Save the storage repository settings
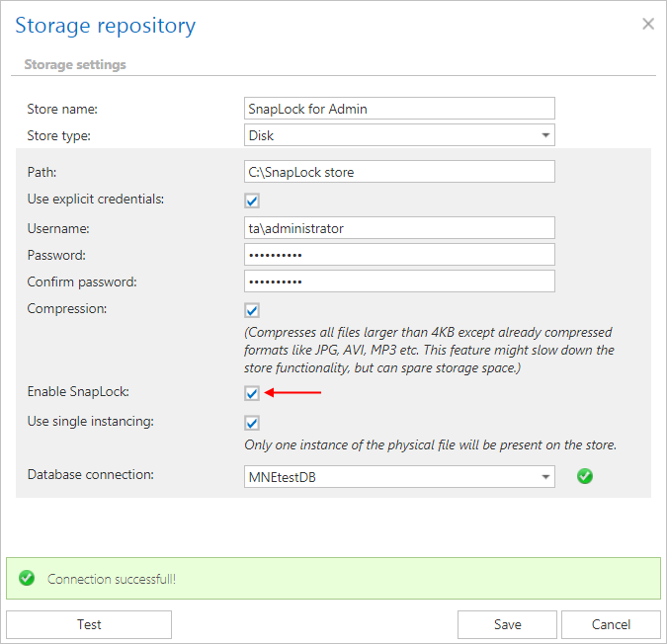667x644 pixels. click(507, 624)
